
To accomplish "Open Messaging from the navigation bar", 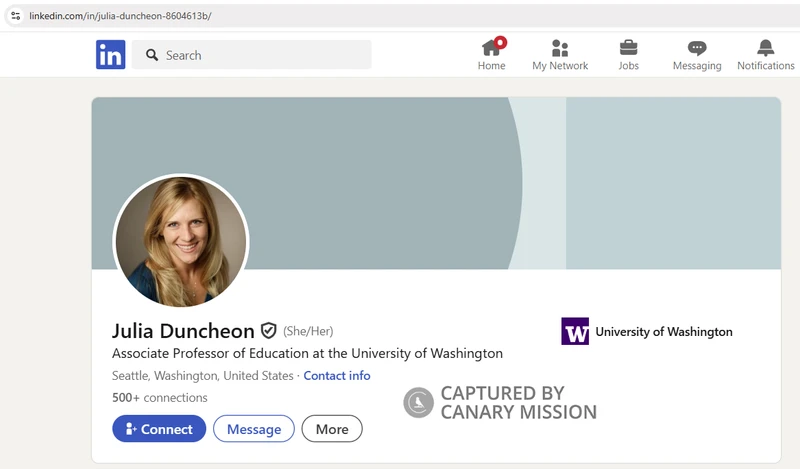I will pyautogui.click(x=697, y=55).
